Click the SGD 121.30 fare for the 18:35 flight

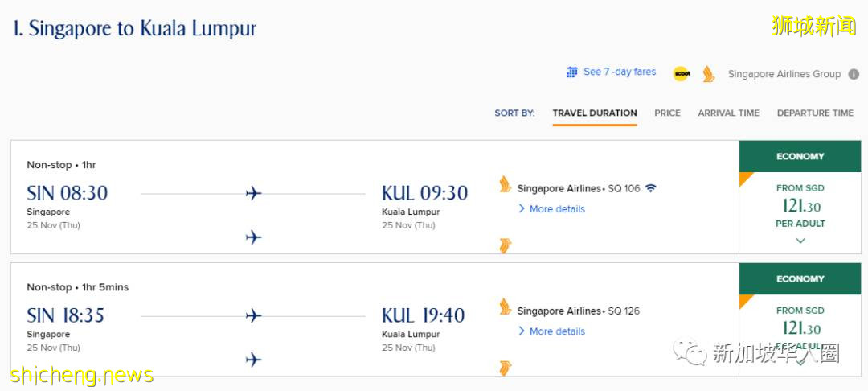pyautogui.click(x=800, y=328)
